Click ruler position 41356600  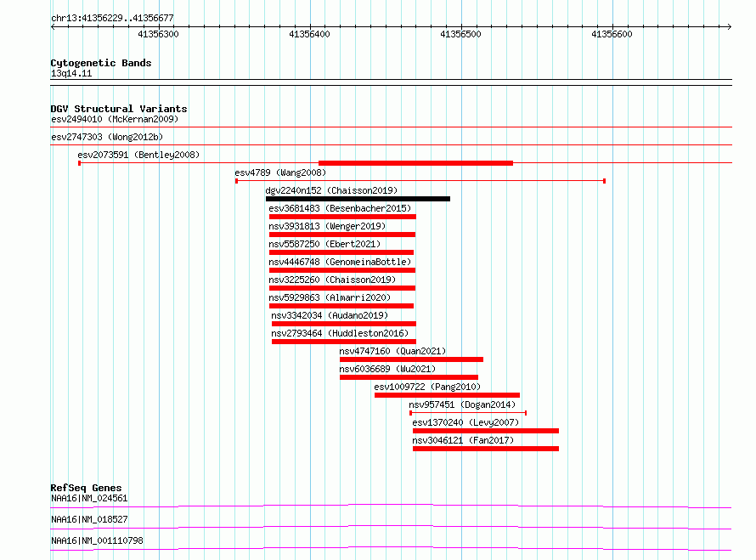612,34
